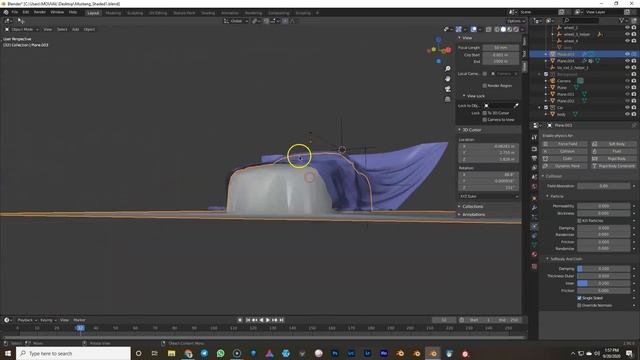Adjust the Thickness Inner slider
The width and height of the screenshot is (640, 360).
pyautogui.click(x=603, y=283)
